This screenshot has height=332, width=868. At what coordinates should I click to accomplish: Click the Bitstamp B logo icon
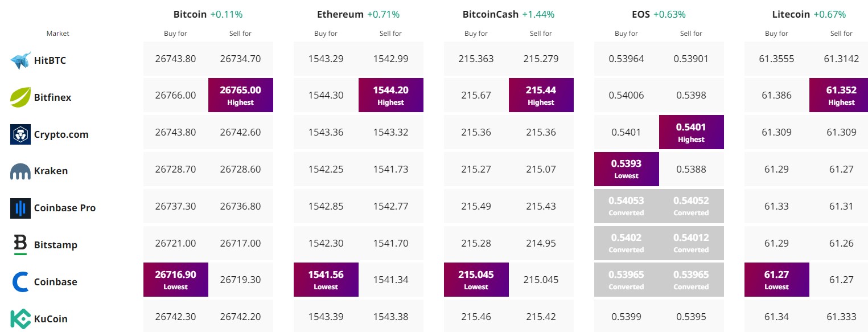(20, 245)
